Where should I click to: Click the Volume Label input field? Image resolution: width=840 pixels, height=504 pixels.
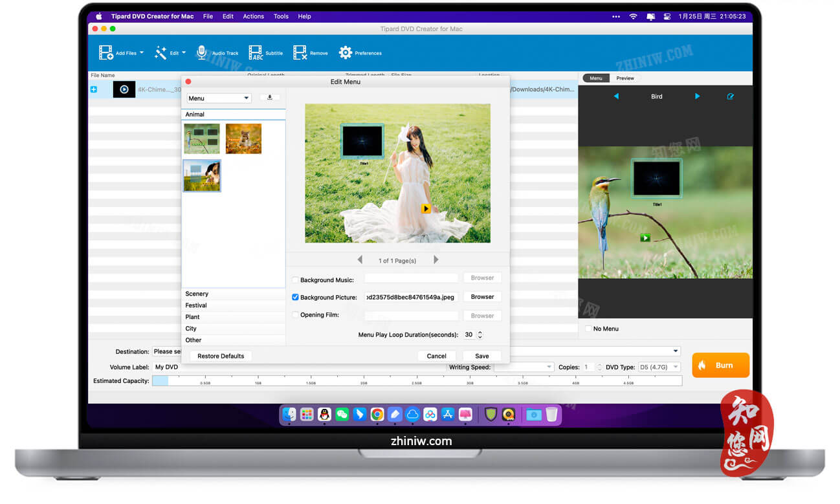[x=299, y=367]
